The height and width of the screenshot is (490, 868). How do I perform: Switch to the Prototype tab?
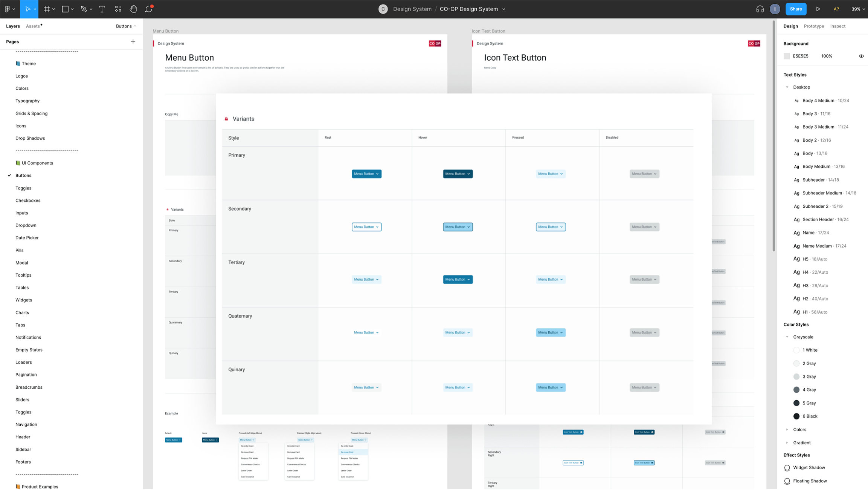[813, 26]
